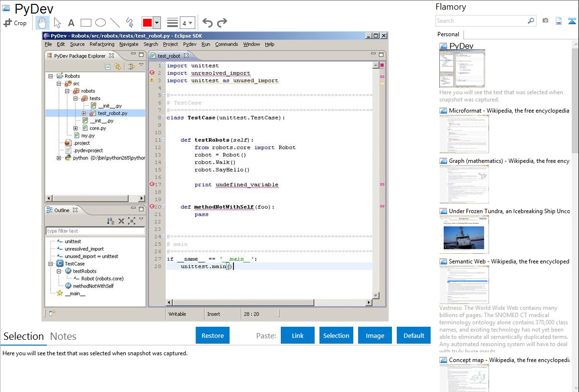579x392 pixels.
Task: Click the blue icon right of page icon
Action: (572, 21)
